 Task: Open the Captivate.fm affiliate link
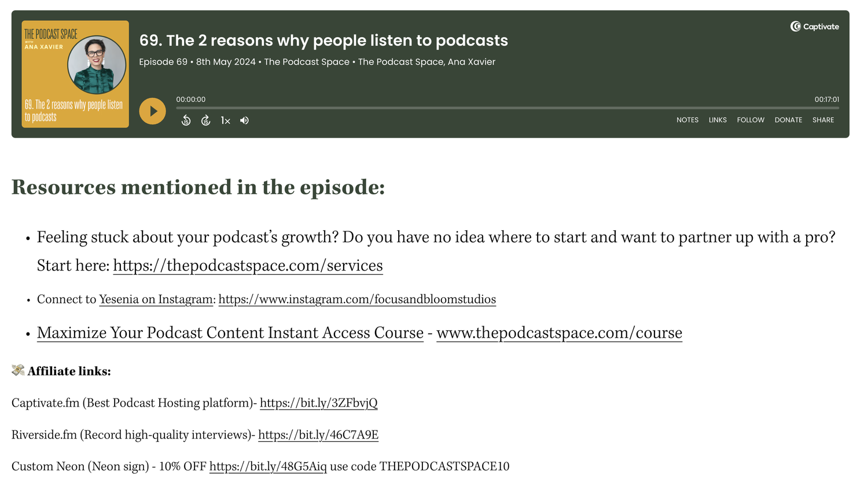[319, 403]
